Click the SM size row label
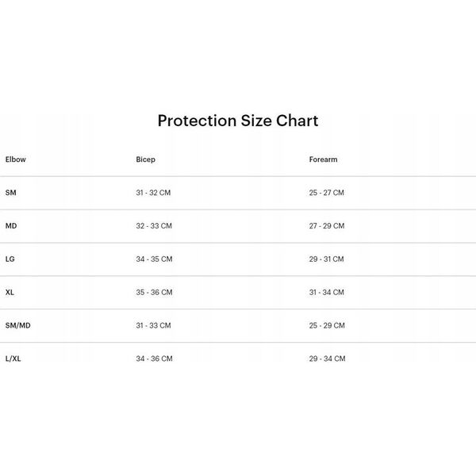This screenshot has width=476, height=476. (x=10, y=193)
